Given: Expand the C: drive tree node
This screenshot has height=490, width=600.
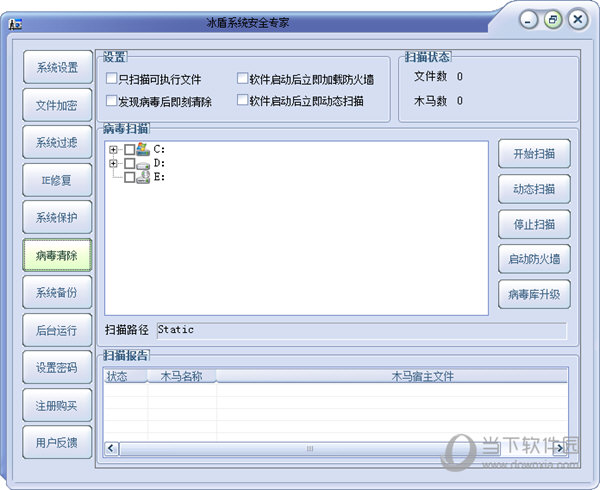Looking at the screenshot, I should coord(113,150).
